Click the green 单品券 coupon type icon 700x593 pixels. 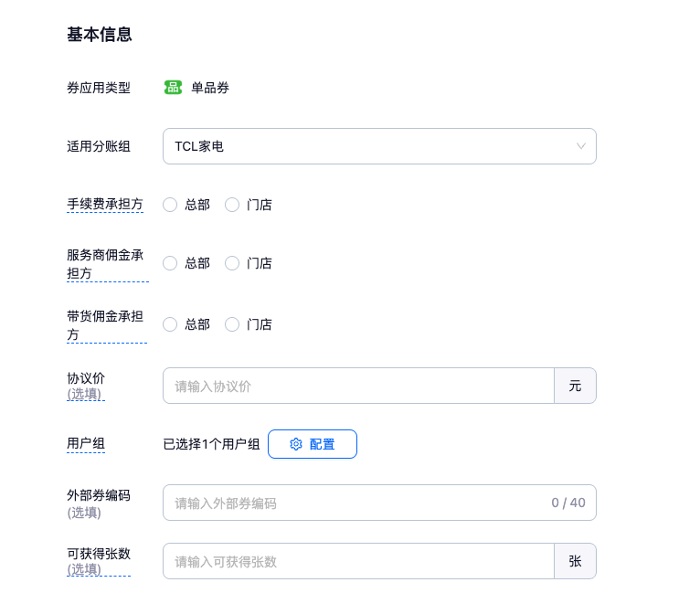pyautogui.click(x=173, y=88)
